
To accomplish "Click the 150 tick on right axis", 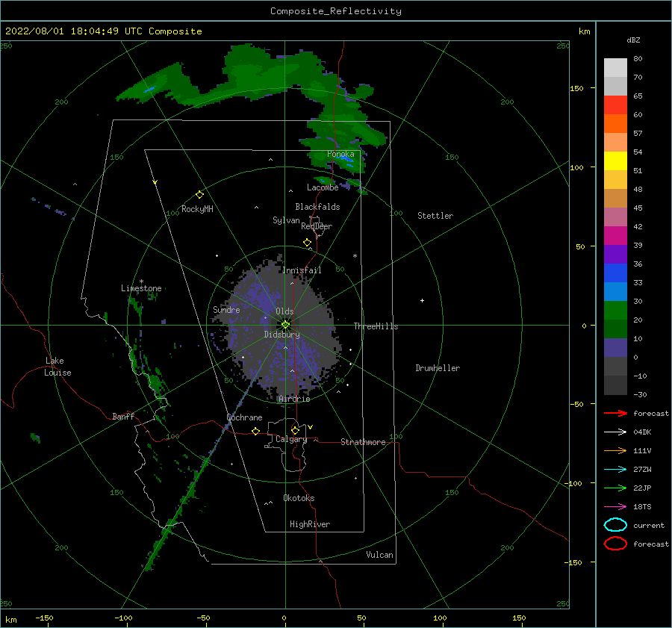I will 576,88.
